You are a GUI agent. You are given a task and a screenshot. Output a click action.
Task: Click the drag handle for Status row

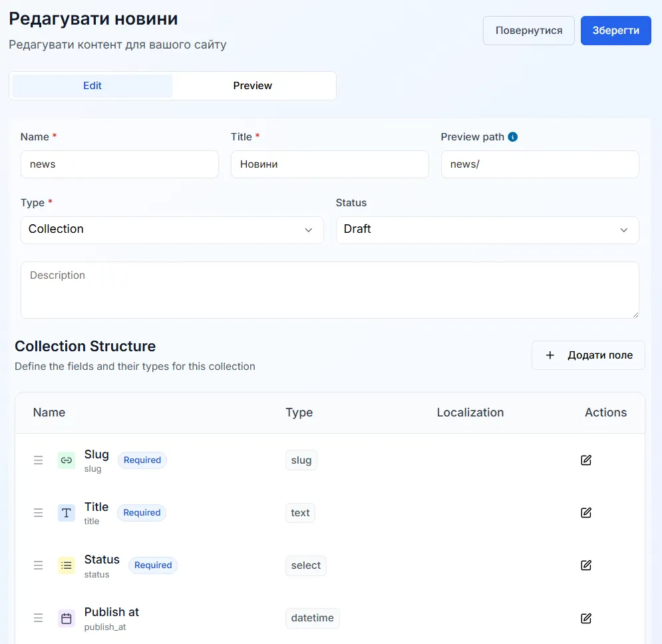click(39, 565)
